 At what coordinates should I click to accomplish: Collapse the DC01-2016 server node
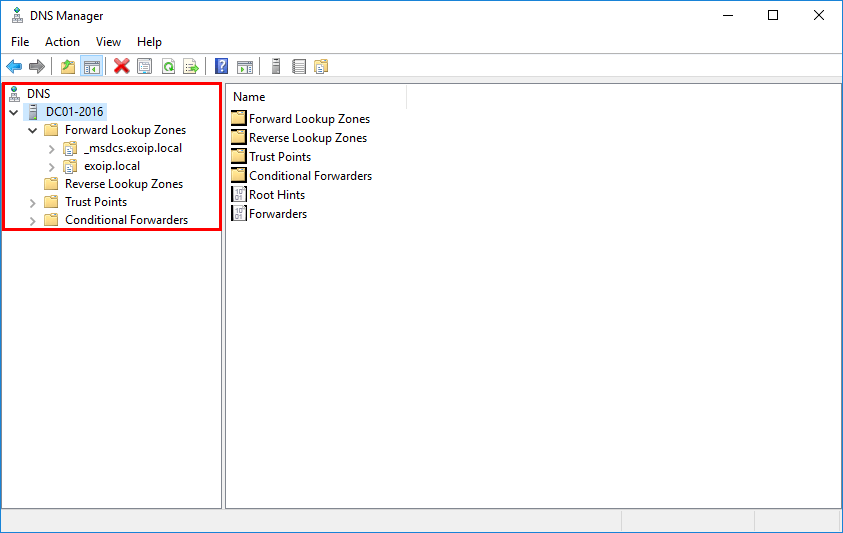14,112
